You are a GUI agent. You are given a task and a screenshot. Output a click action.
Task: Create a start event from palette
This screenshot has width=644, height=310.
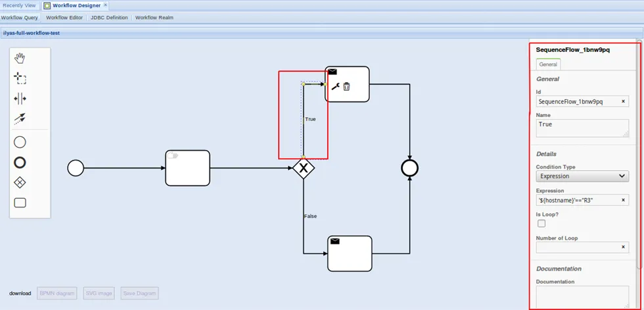[20, 142]
